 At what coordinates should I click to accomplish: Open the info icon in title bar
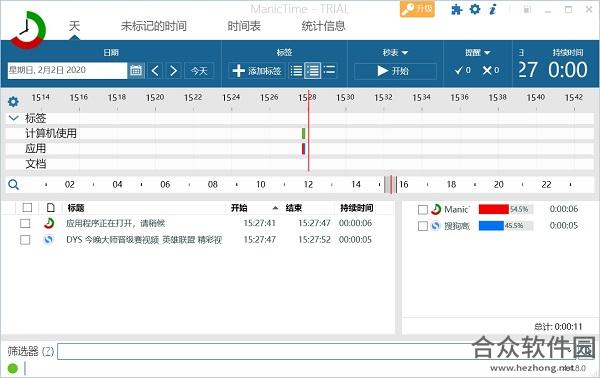click(x=493, y=9)
